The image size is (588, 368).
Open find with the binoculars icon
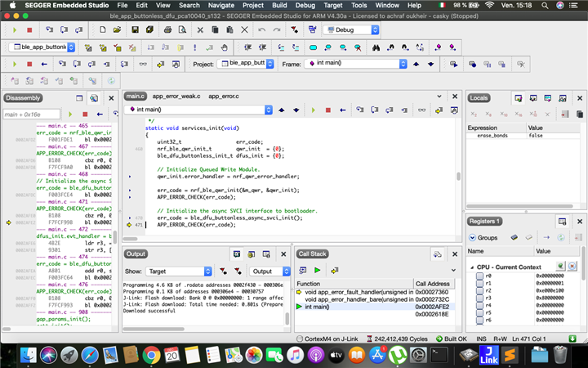pos(376,47)
